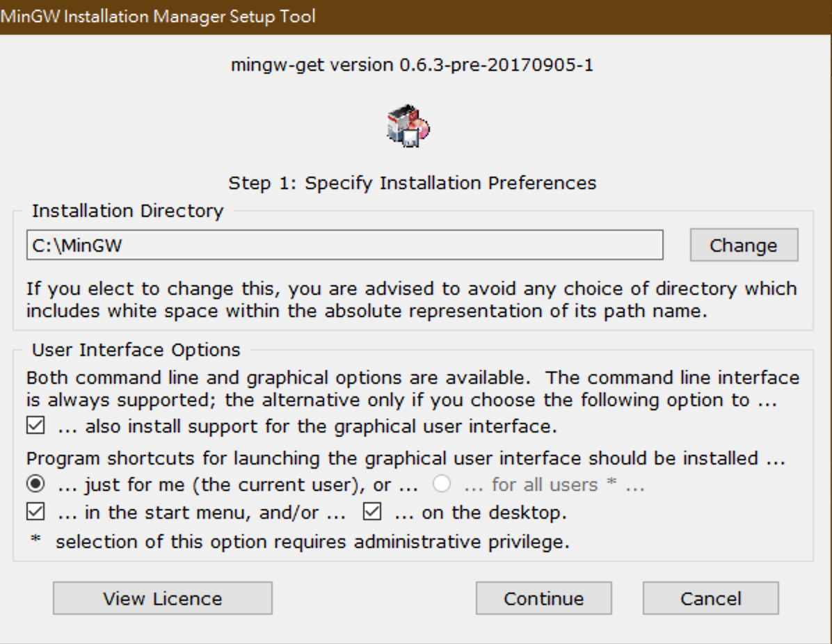Cancel the MinGW setup
Screen dimensions: 832x644
pyautogui.click(x=710, y=599)
